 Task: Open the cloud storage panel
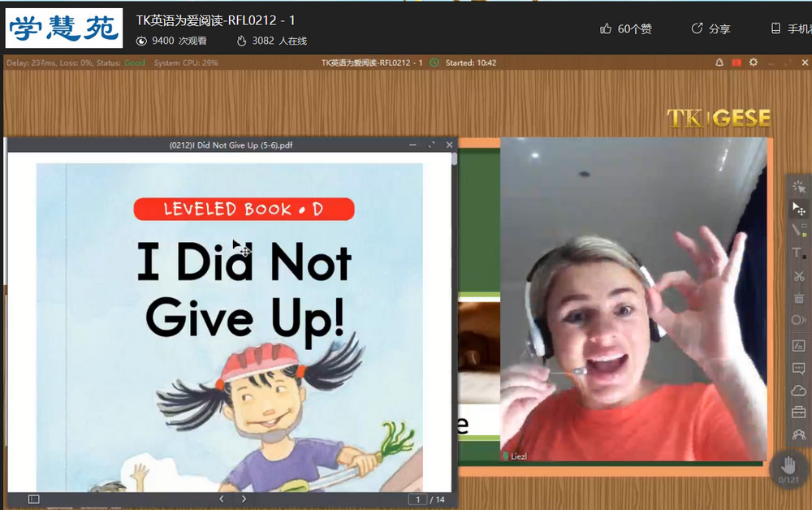click(x=798, y=391)
